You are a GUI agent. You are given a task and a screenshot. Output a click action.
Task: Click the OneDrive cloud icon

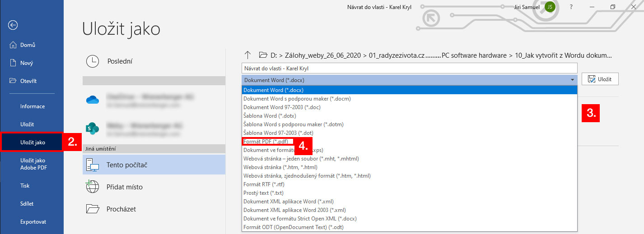coord(93,100)
